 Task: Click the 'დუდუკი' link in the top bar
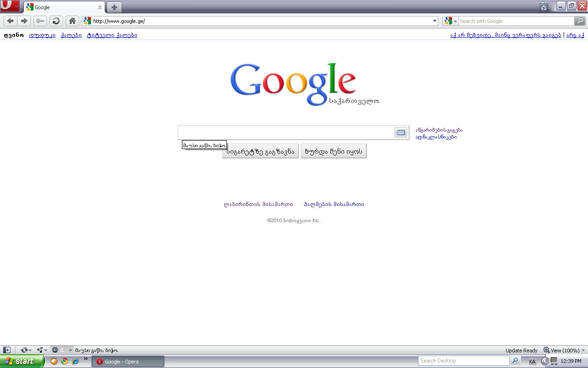click(x=42, y=35)
